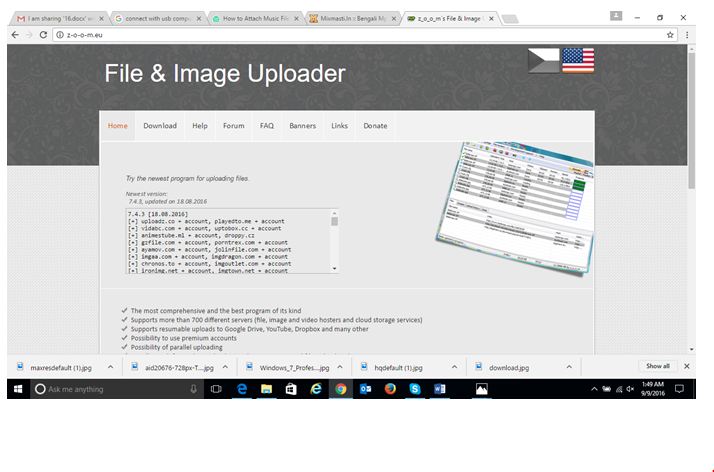This screenshot has width=714, height=472.
Task: Click the Cortana microphone icon
Action: [194, 389]
